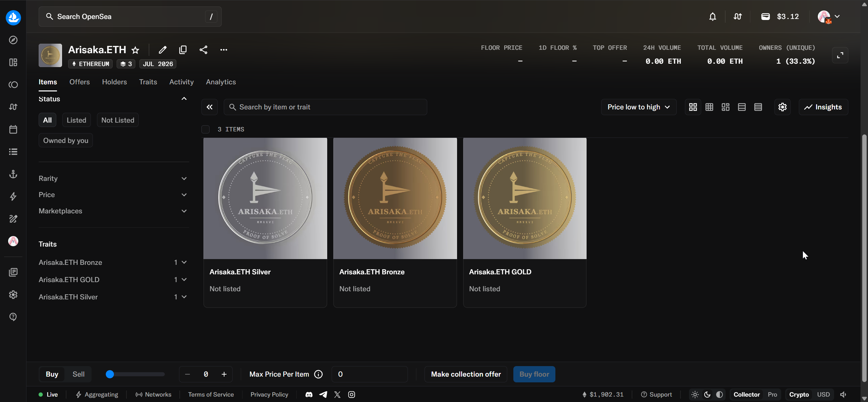Click the Buy floor button
868x402 pixels.
tap(534, 374)
